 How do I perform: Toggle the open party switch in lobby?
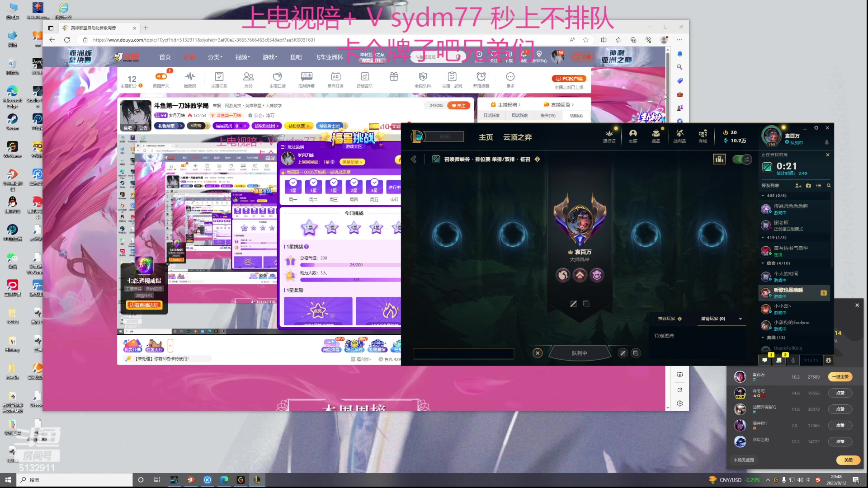coord(741,159)
